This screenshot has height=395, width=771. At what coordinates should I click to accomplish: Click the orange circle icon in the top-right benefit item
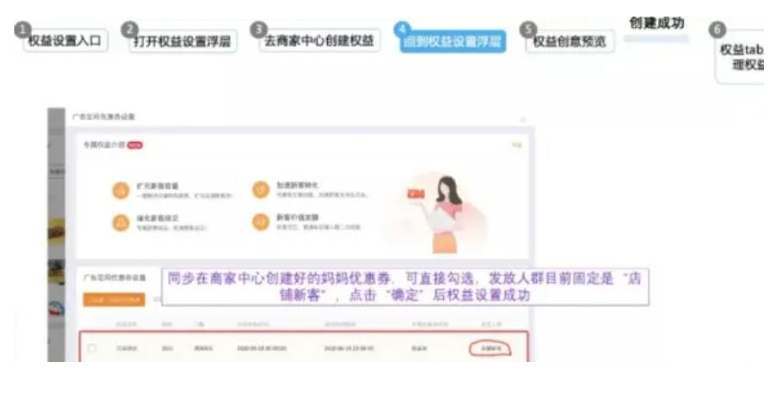point(261,189)
